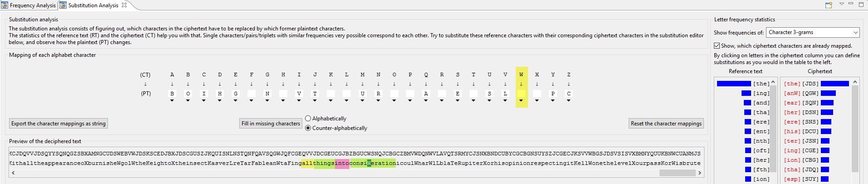Click the Ciphertext list scroll-up arrow

pyautogui.click(x=855, y=82)
